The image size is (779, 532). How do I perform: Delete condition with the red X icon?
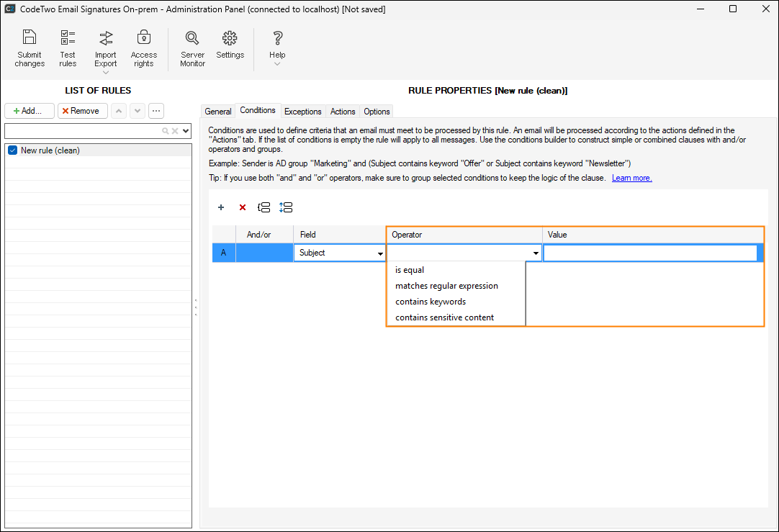click(243, 207)
